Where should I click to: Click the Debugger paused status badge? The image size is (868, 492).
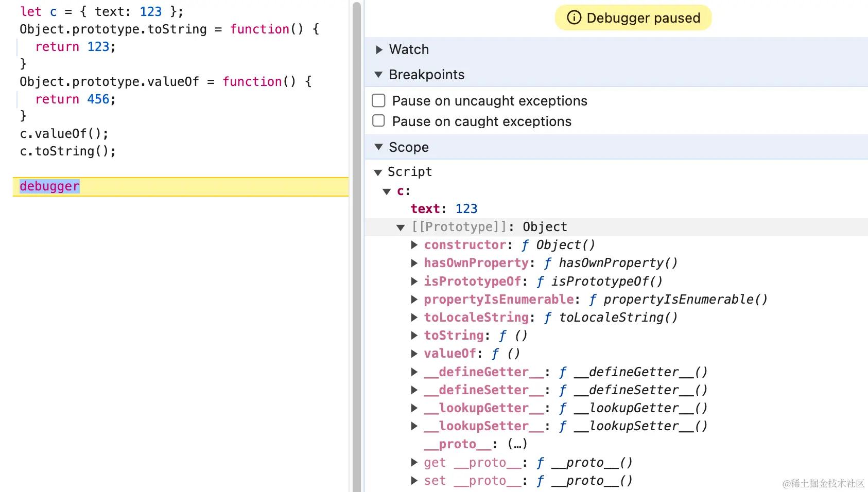pos(633,18)
